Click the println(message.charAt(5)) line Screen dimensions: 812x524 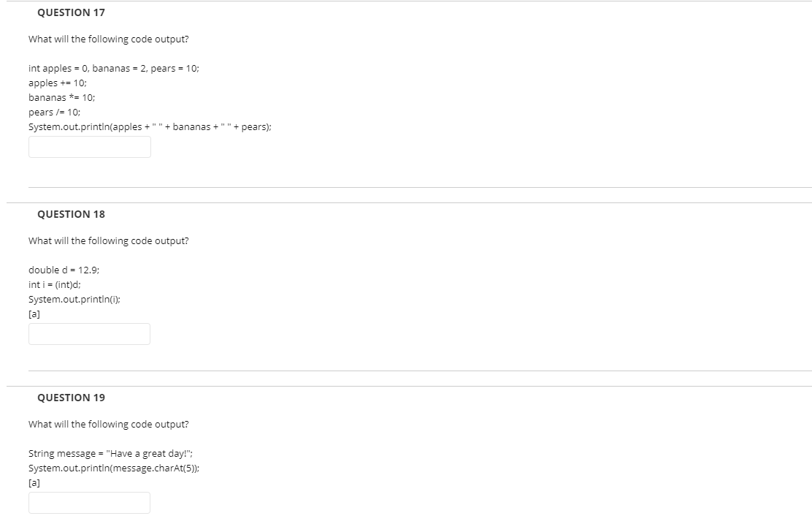pos(114,468)
